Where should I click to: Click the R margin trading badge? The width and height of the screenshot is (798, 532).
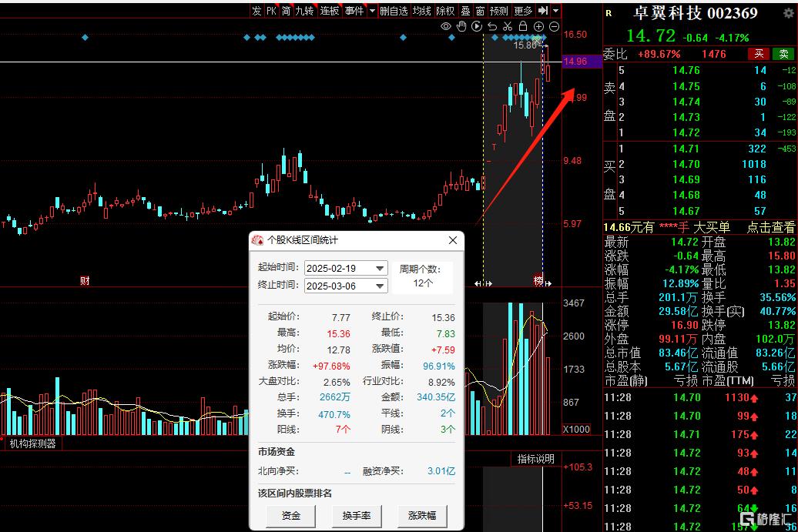[609, 13]
